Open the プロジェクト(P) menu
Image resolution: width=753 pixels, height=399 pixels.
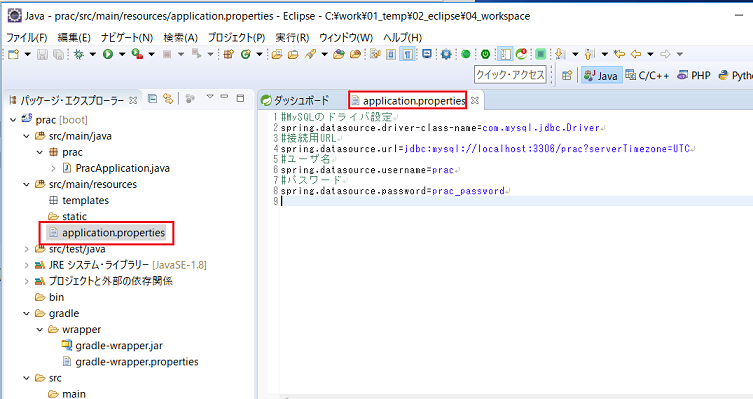pyautogui.click(x=236, y=37)
